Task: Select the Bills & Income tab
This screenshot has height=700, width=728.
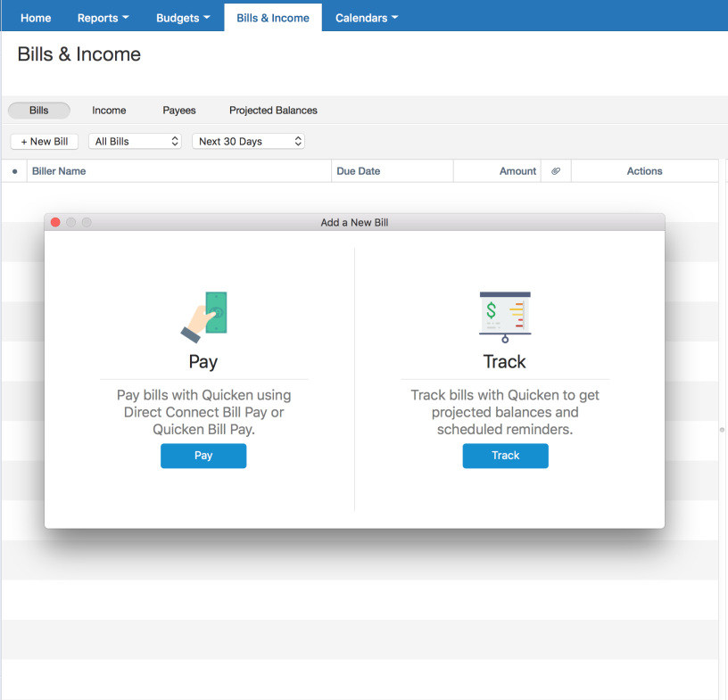Action: pos(273,18)
